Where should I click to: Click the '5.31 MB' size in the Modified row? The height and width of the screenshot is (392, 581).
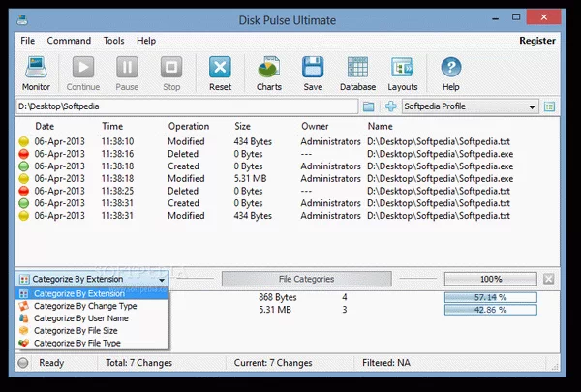[x=250, y=179]
